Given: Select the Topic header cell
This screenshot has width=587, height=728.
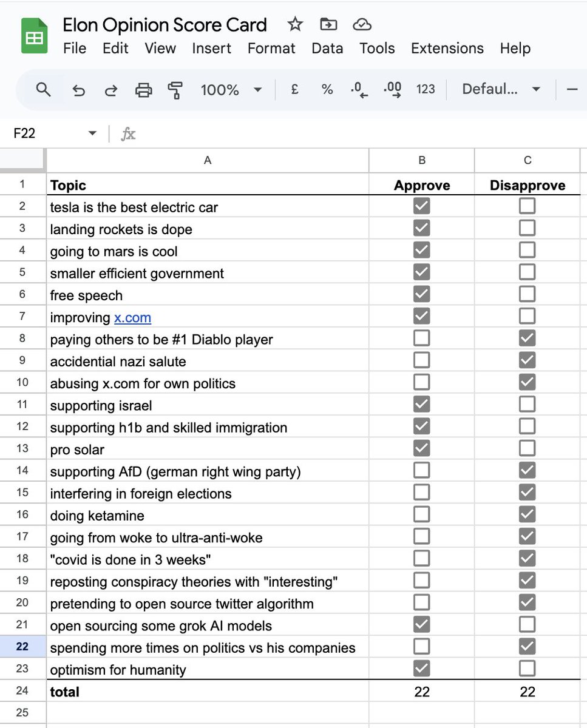Looking at the screenshot, I should 208,185.
